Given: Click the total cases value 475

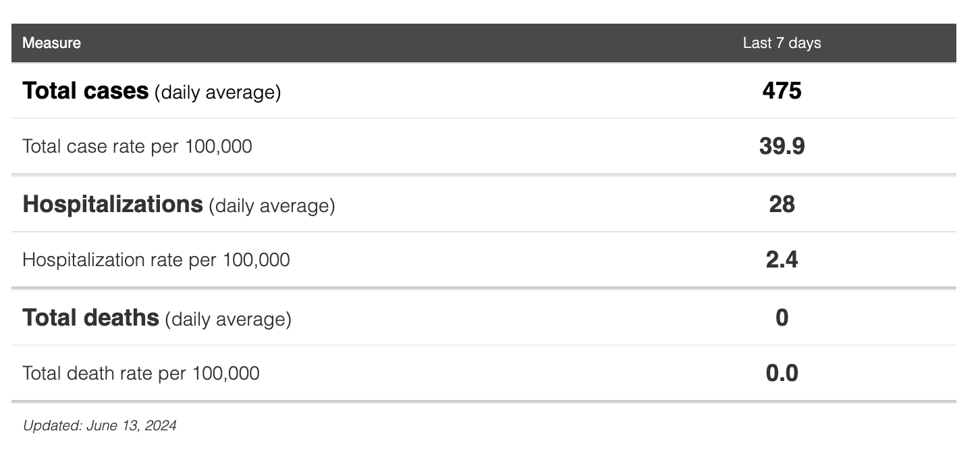Looking at the screenshot, I should (782, 91).
